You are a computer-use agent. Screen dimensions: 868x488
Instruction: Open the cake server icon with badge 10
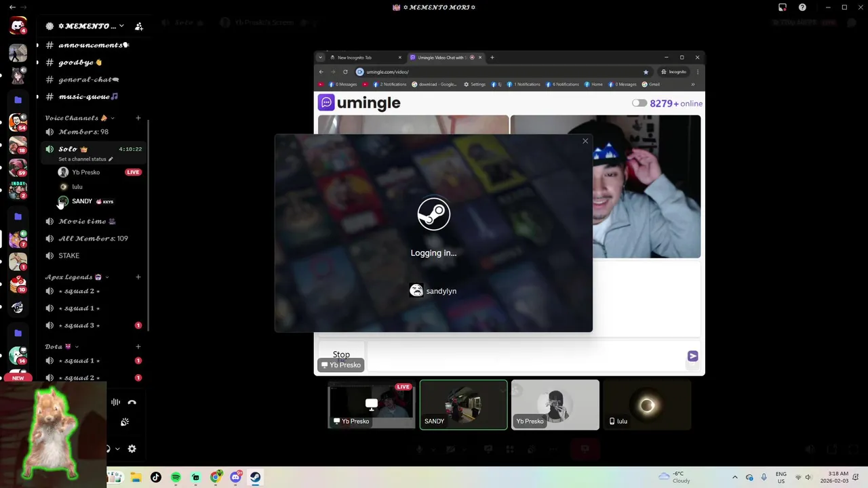[x=18, y=284]
